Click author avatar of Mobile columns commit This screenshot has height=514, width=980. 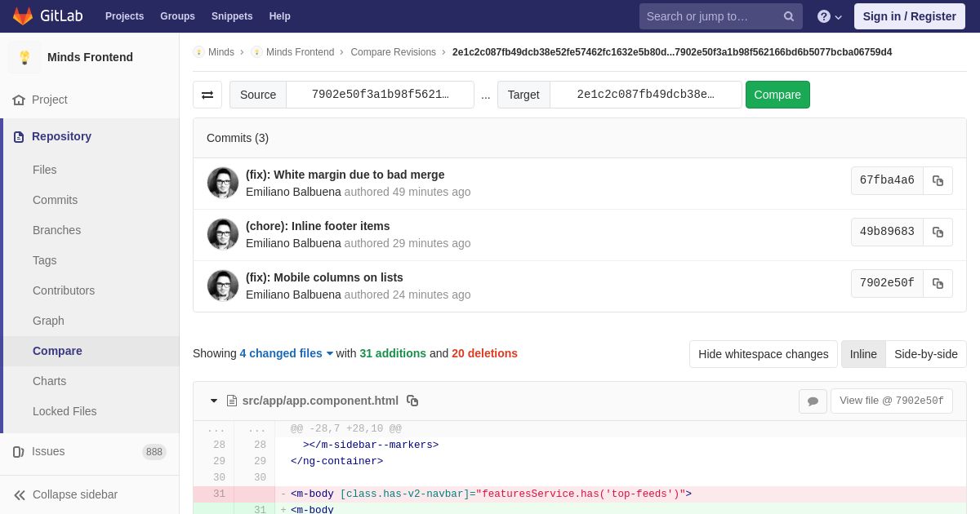click(223, 286)
